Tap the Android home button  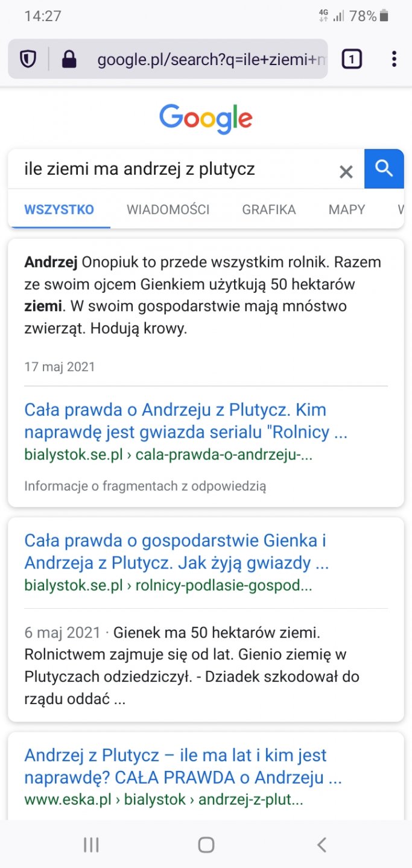click(x=206, y=845)
